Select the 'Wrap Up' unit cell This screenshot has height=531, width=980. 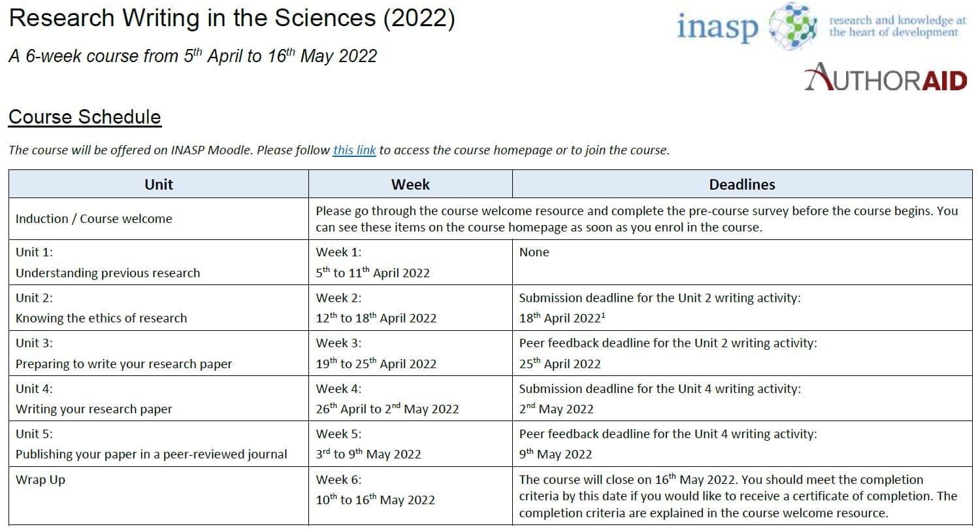coord(159,496)
